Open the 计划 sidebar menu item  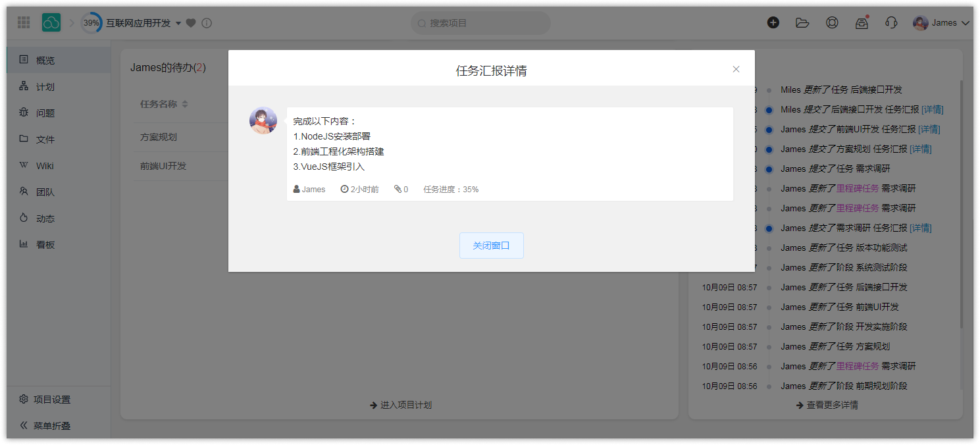45,87
